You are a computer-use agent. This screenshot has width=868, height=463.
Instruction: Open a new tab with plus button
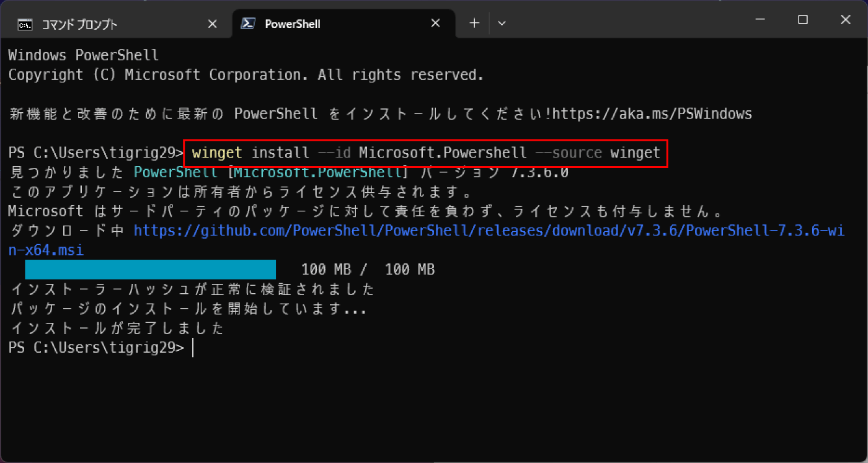point(474,24)
